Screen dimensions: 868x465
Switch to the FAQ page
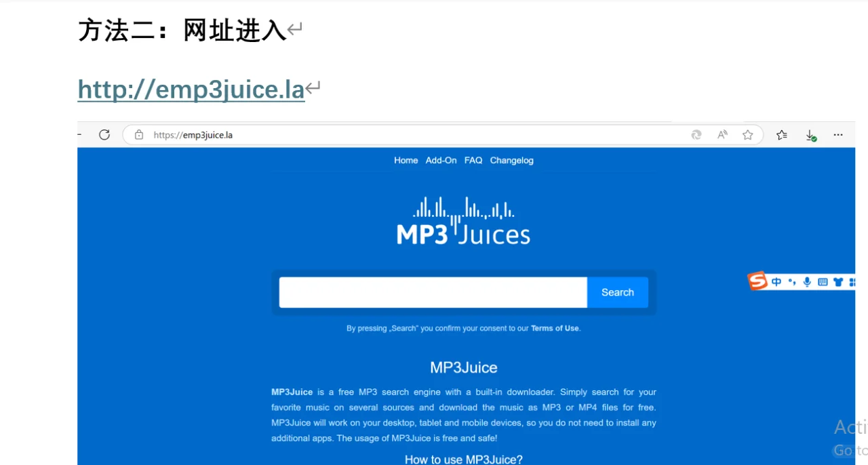pos(473,160)
